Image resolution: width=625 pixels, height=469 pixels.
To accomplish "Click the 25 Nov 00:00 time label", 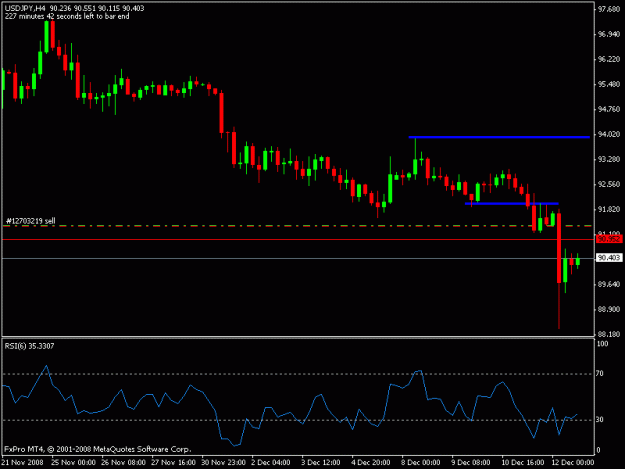I will click(x=73, y=462).
